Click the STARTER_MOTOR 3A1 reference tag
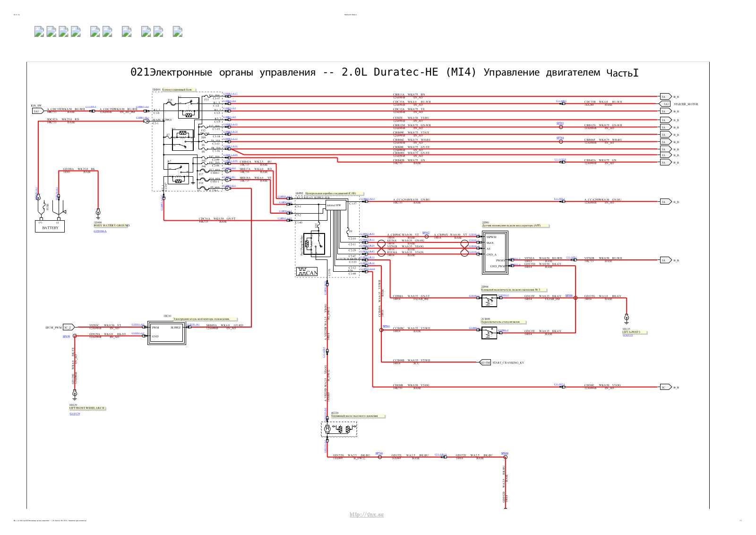The height and width of the screenshot is (535, 756). (x=665, y=104)
